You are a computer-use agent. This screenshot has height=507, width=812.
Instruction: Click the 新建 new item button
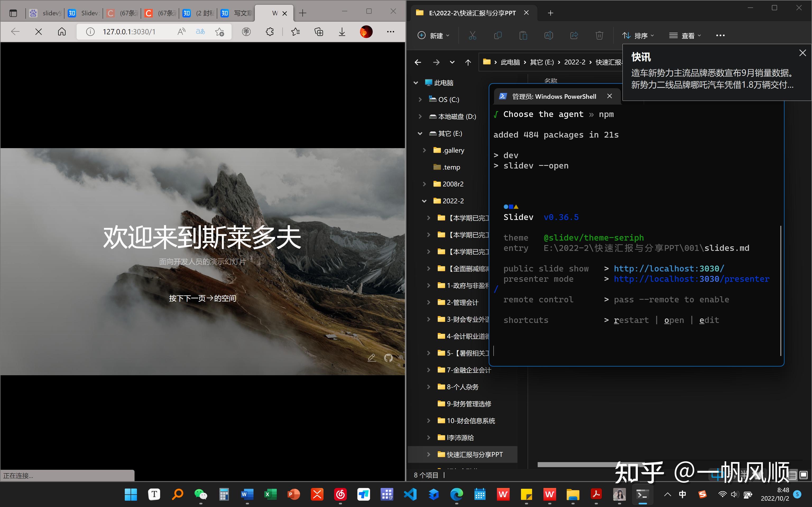pos(433,35)
